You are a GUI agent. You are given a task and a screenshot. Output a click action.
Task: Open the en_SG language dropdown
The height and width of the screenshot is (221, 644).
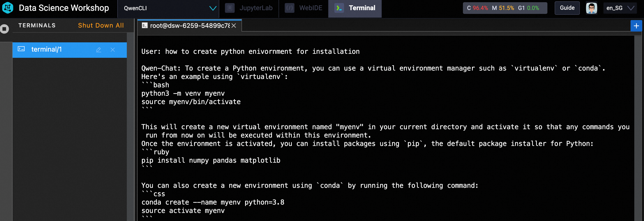620,8
